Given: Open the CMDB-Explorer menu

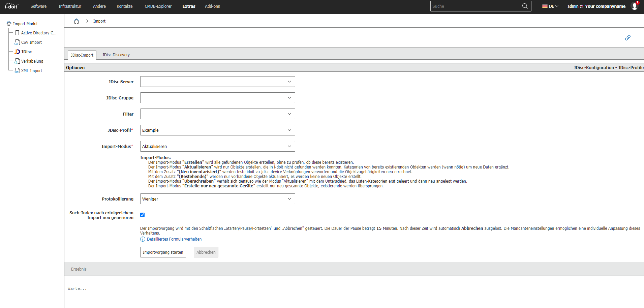Looking at the screenshot, I should [x=158, y=6].
